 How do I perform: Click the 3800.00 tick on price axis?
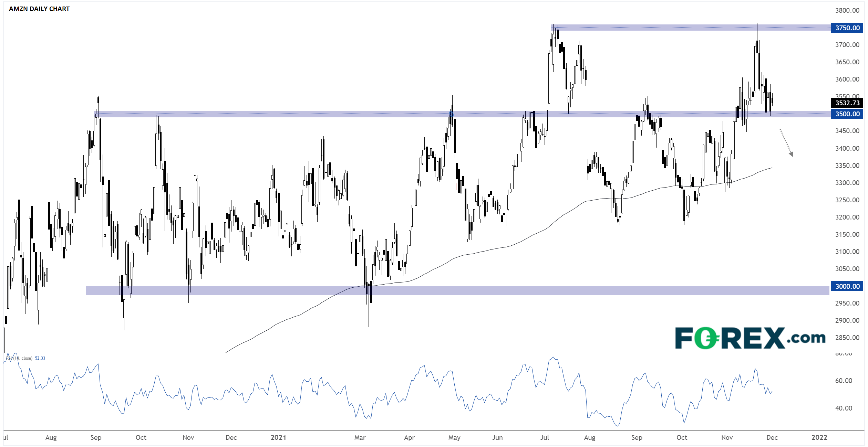point(847,10)
